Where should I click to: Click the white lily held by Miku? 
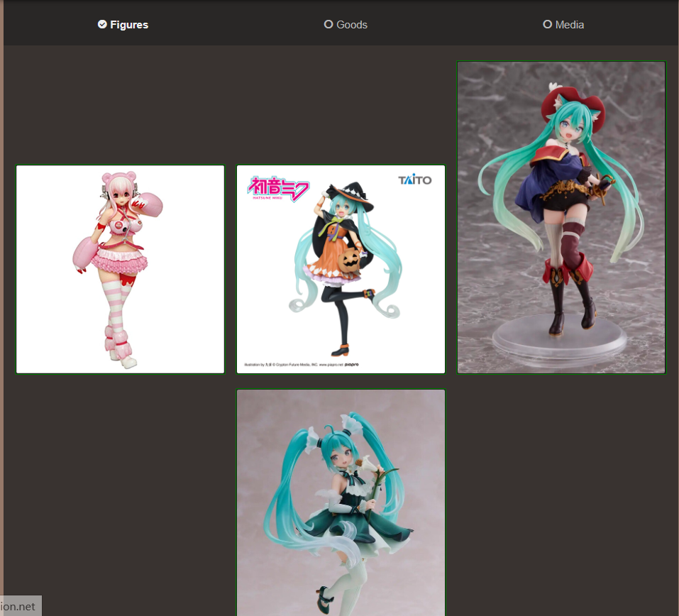click(378, 472)
